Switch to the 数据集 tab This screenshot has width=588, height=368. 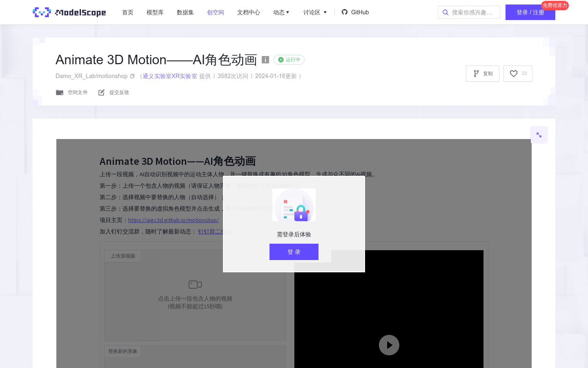(x=185, y=12)
